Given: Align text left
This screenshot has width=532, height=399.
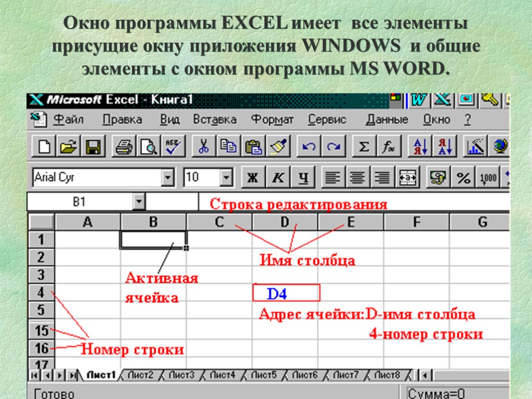Looking at the screenshot, I should tap(332, 177).
